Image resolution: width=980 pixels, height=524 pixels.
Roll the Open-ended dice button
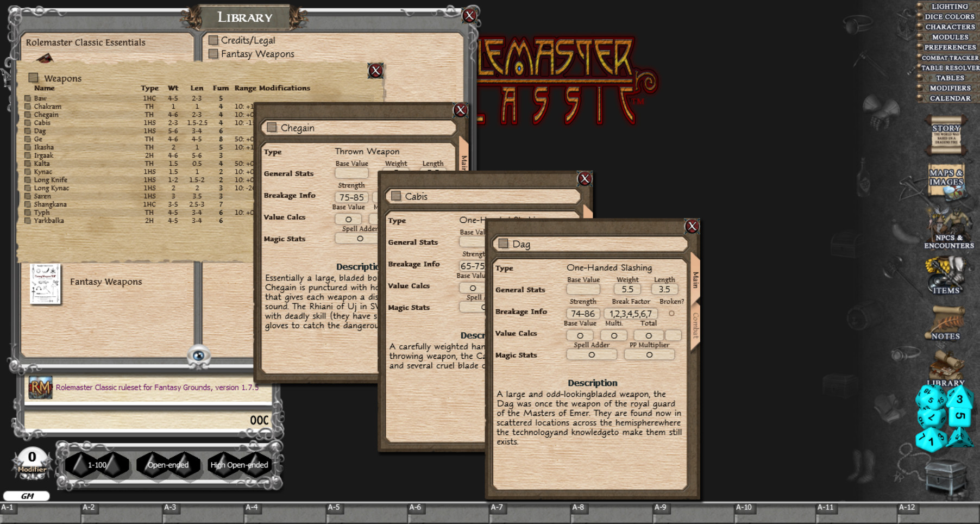(167, 465)
